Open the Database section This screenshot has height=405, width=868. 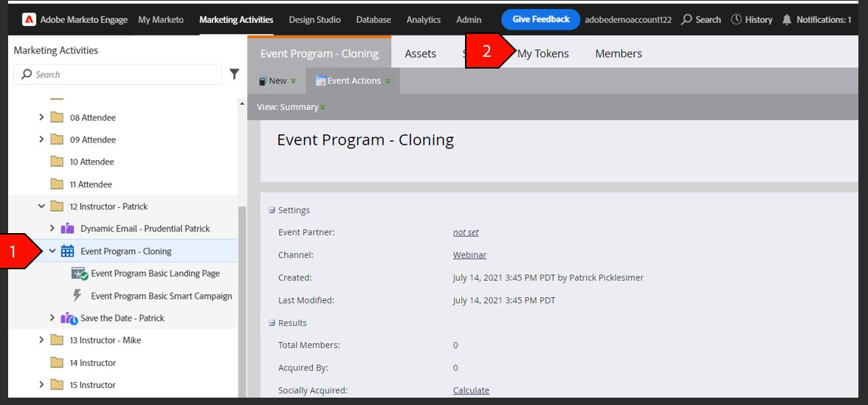pyautogui.click(x=373, y=19)
